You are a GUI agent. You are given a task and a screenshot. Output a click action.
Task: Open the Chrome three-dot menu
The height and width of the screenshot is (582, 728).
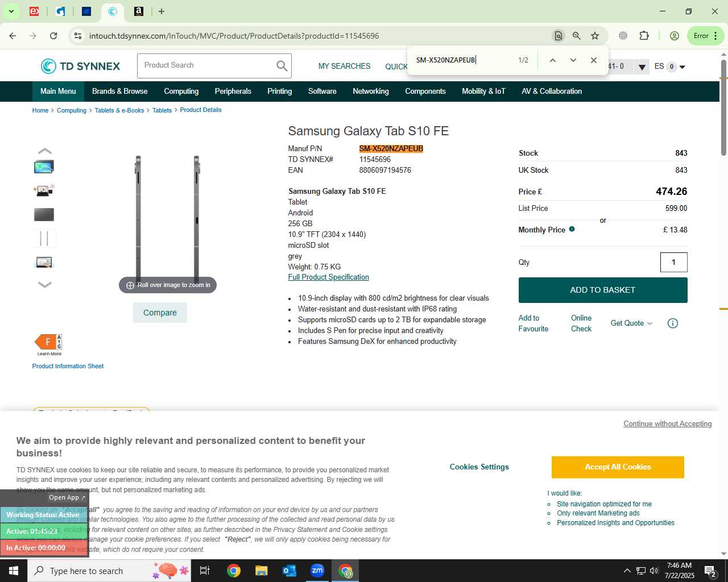click(715, 36)
